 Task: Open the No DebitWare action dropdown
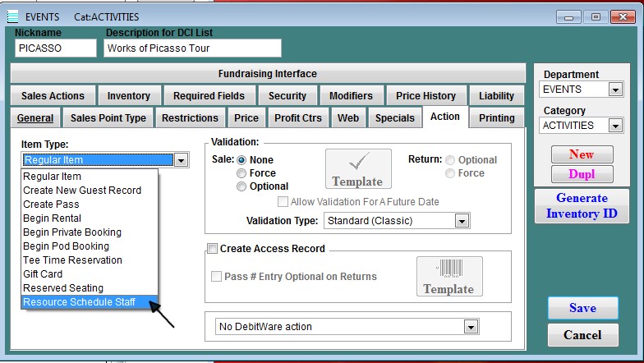(x=470, y=327)
